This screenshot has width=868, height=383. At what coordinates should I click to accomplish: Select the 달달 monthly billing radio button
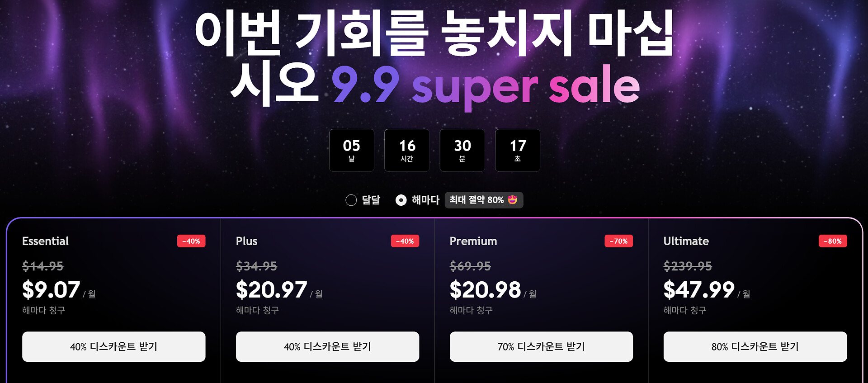(351, 200)
